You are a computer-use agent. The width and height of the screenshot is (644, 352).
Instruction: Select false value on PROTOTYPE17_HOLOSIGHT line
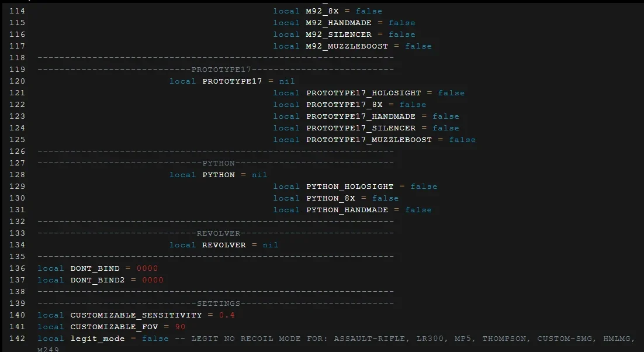451,93
